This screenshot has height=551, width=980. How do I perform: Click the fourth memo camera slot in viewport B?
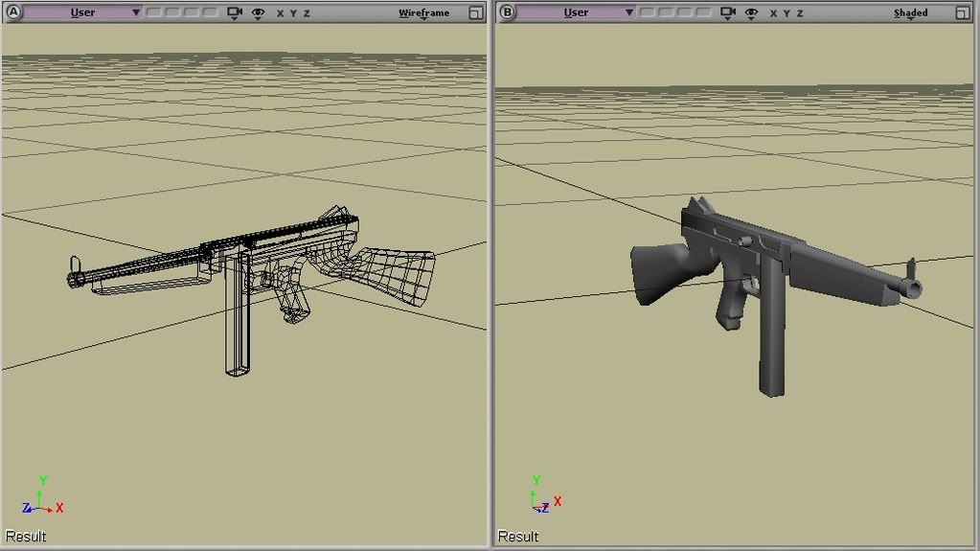pyautogui.click(x=702, y=11)
